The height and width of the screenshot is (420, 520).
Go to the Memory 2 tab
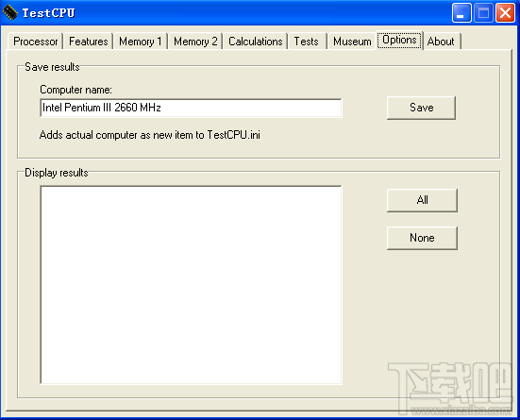[195, 42]
